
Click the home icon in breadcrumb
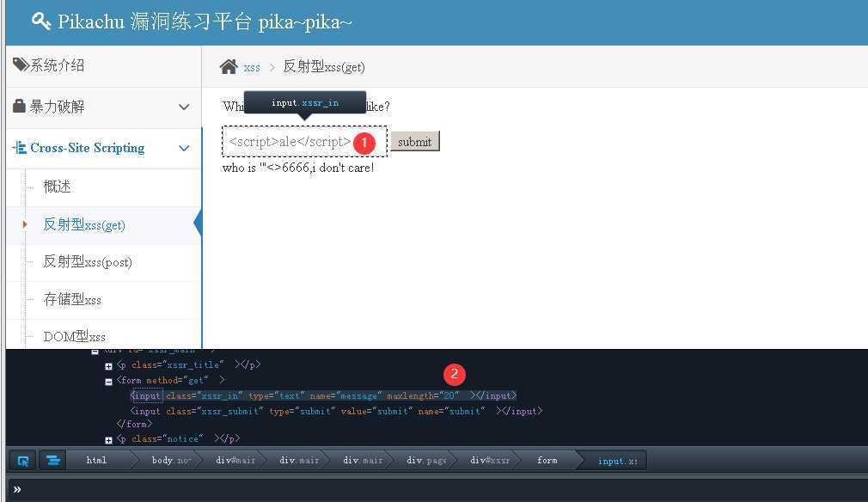pyautogui.click(x=228, y=67)
